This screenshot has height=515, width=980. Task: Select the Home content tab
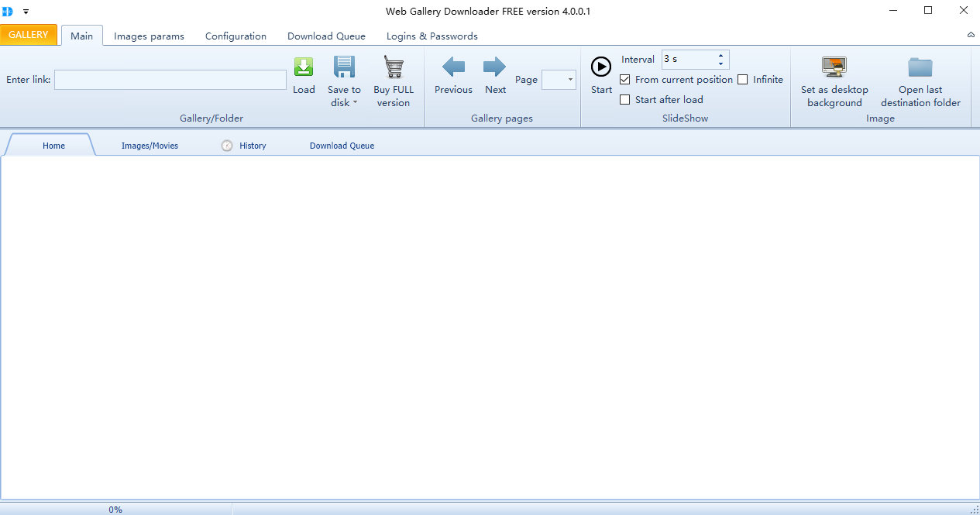click(x=53, y=145)
